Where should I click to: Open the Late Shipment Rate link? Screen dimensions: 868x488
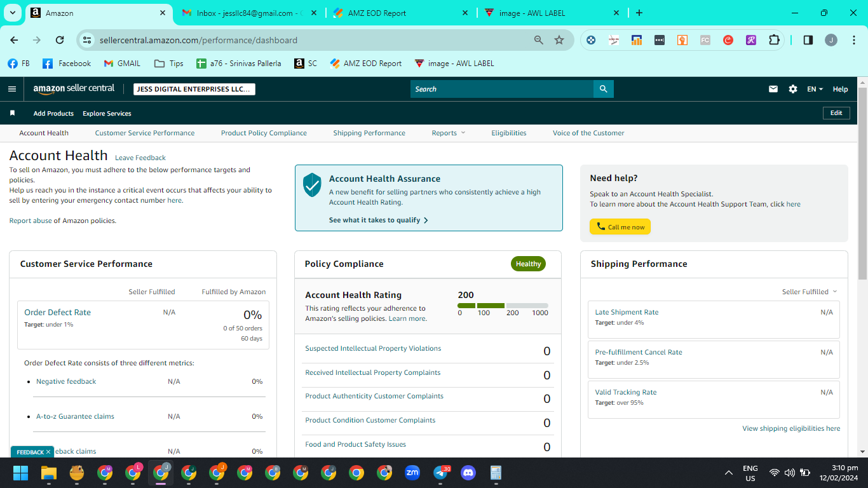[x=627, y=312]
